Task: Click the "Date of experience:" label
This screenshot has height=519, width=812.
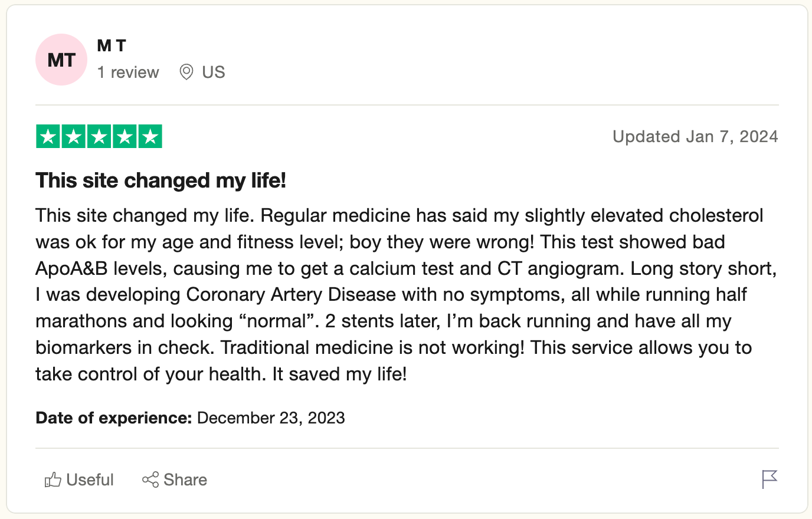Action: (x=113, y=418)
